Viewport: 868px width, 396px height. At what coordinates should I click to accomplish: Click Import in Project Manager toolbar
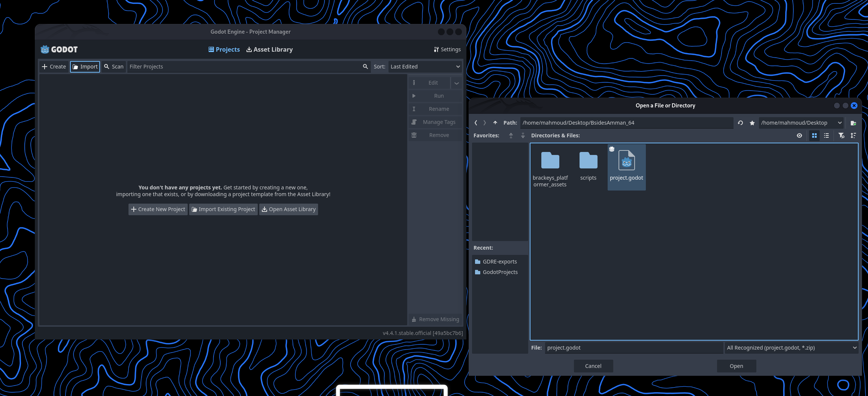pos(85,67)
